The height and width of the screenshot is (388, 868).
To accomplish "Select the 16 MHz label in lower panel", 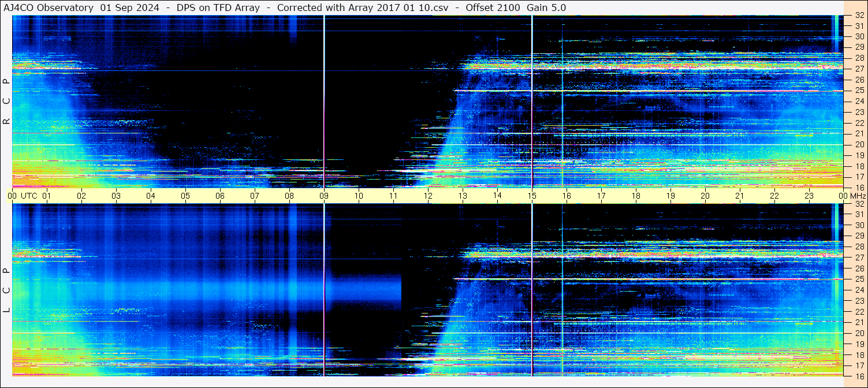I will [x=859, y=376].
